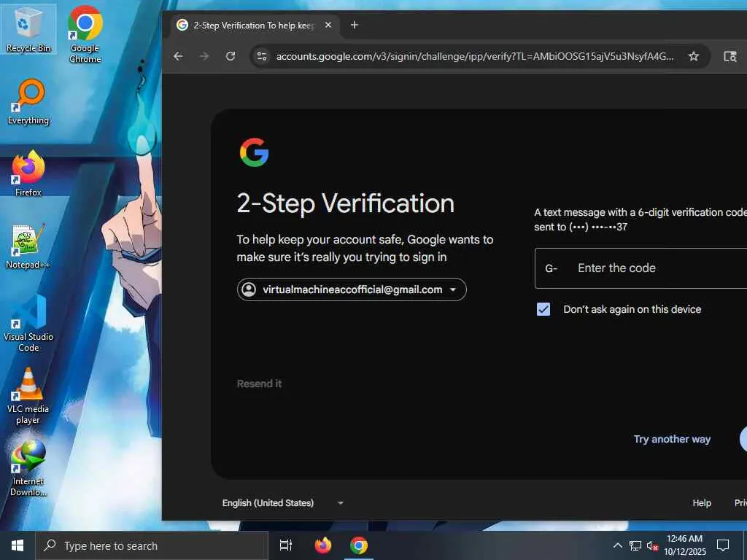747x560 pixels.
Task: Go back with Chrome's back arrow
Action: click(x=178, y=56)
